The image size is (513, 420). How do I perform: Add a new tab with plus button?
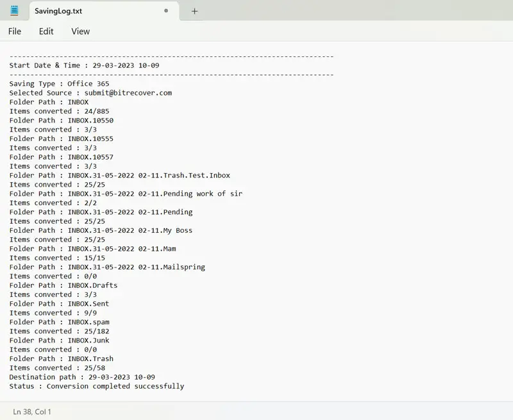[x=194, y=11]
